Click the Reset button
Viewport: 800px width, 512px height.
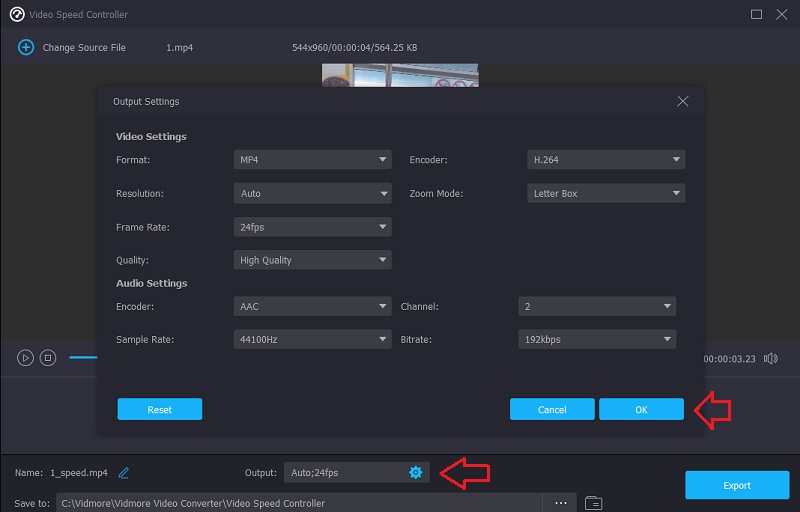click(x=159, y=409)
